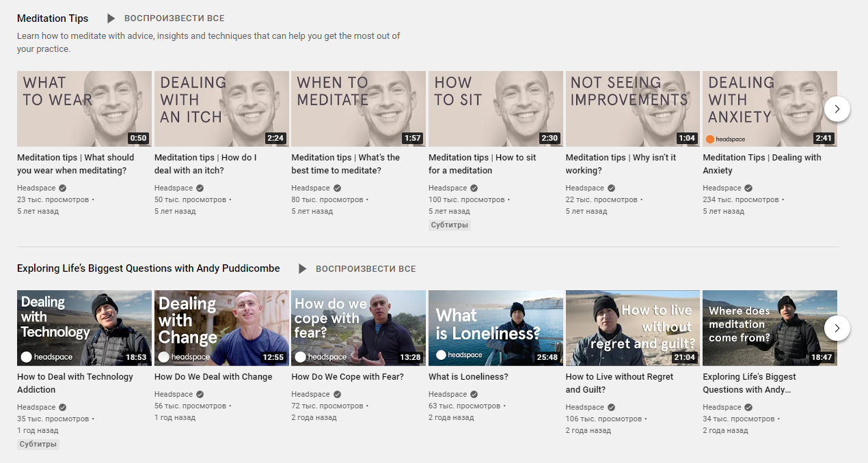This screenshot has height=463, width=868.
Task: Click the 25:48 duration badge
Action: [547, 357]
